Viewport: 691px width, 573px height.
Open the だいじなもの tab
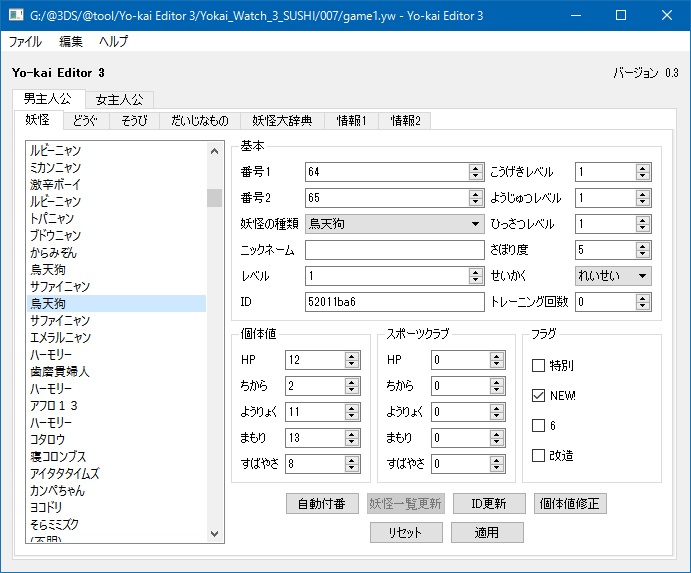click(200, 120)
